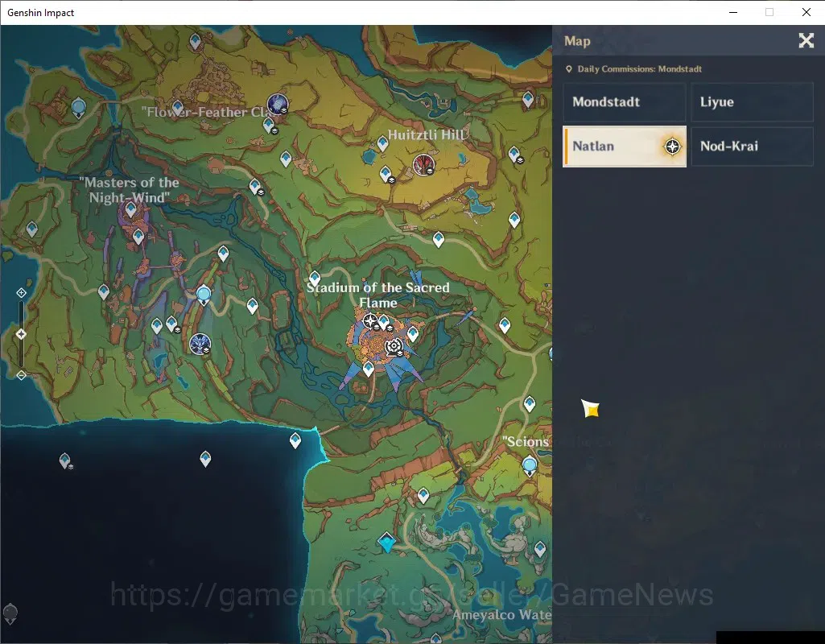The image size is (825, 644).
Task: Click waypoint at the Stadium's southern tip
Action: (x=369, y=369)
